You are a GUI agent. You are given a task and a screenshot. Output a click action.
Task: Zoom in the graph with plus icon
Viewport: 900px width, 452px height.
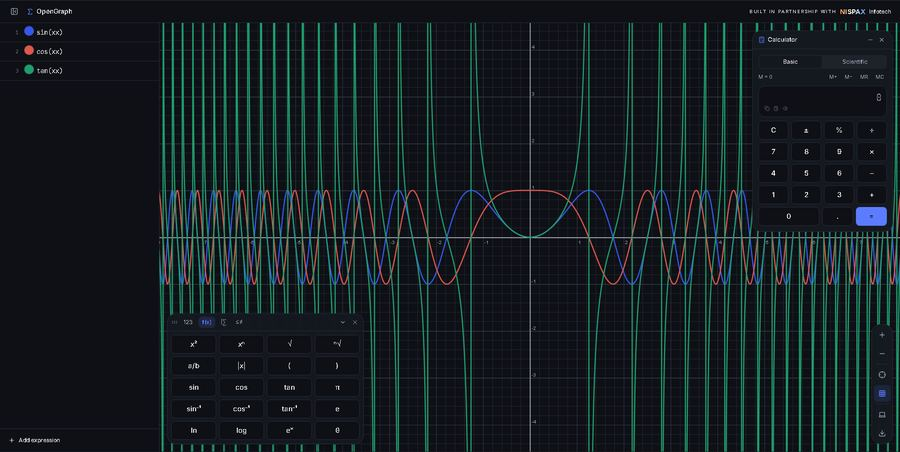(x=882, y=335)
